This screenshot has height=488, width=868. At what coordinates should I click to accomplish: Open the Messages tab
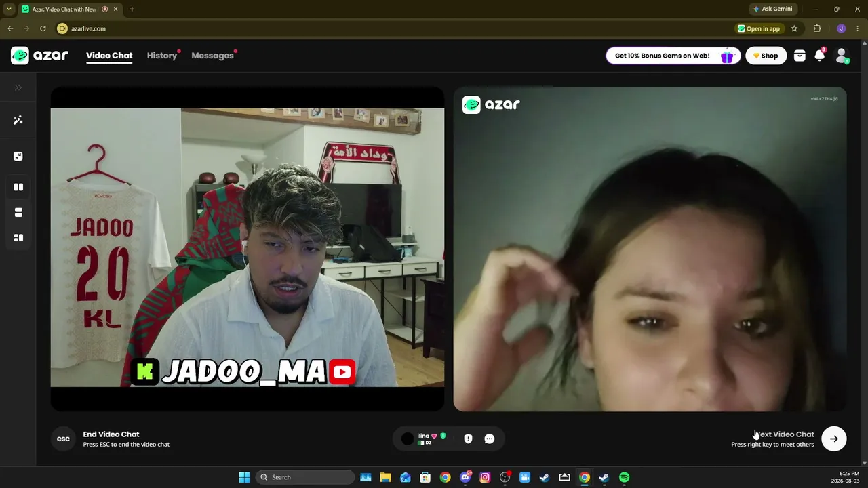pos(212,56)
